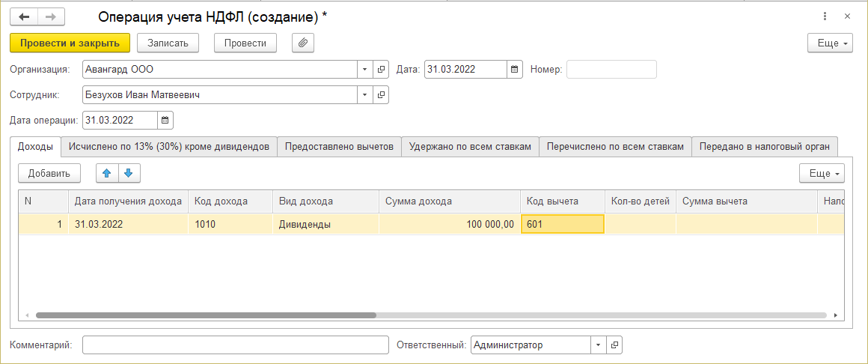Open the Организация record via open icon
The image size is (868, 364).
click(381, 70)
